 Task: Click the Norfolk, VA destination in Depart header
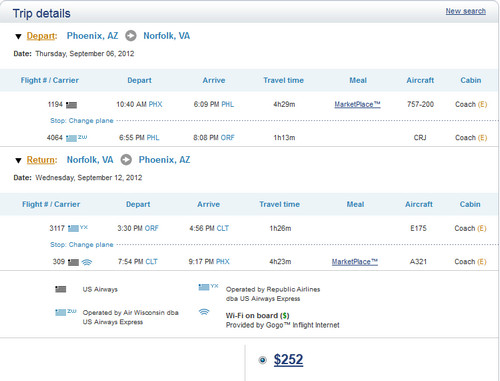(167, 36)
